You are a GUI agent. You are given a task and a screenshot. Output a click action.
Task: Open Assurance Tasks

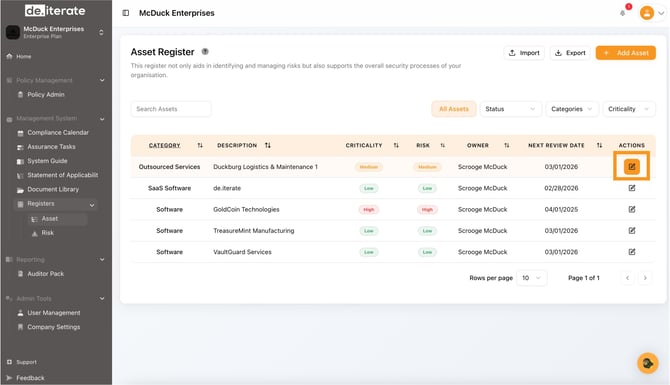pos(46,147)
